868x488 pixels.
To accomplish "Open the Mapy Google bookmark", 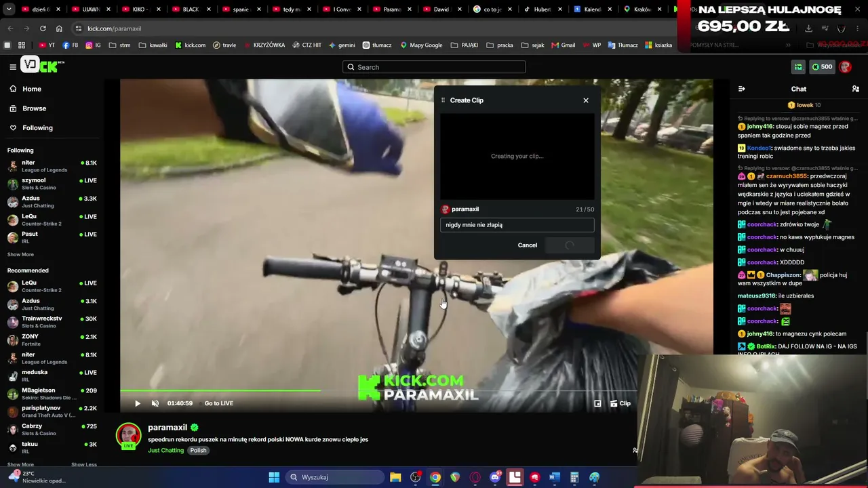I will click(x=421, y=45).
